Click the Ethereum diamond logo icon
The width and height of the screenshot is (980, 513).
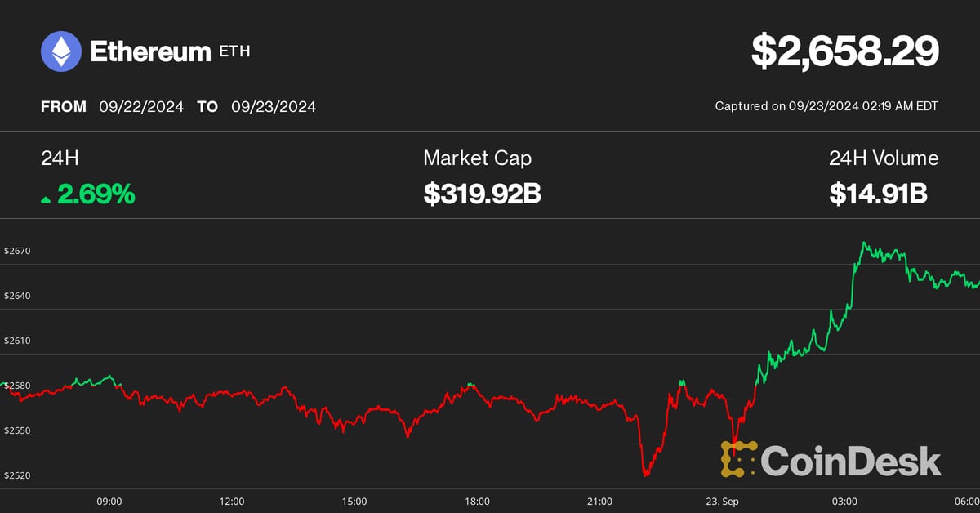[x=60, y=51]
